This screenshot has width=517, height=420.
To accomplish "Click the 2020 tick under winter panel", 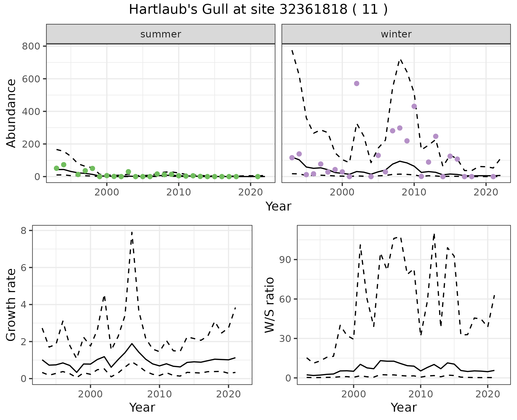I will [x=486, y=192].
